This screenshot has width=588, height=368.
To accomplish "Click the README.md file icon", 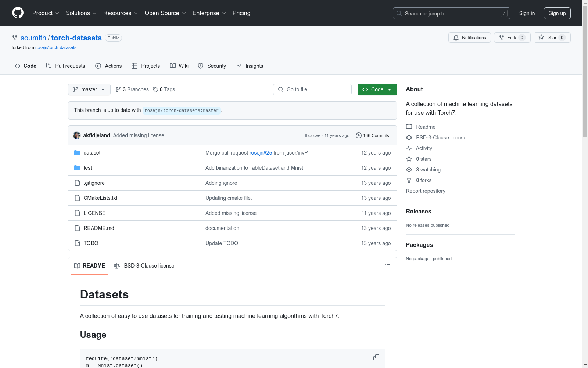I will point(77,228).
